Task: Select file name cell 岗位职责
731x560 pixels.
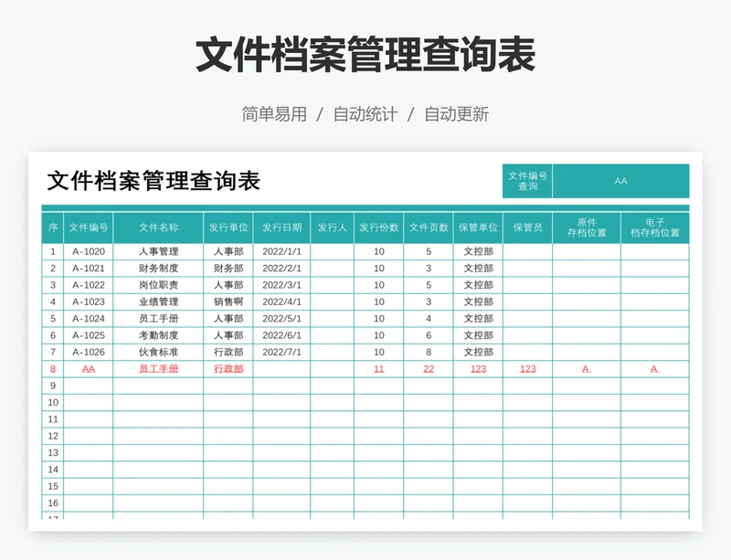Action: coord(158,285)
